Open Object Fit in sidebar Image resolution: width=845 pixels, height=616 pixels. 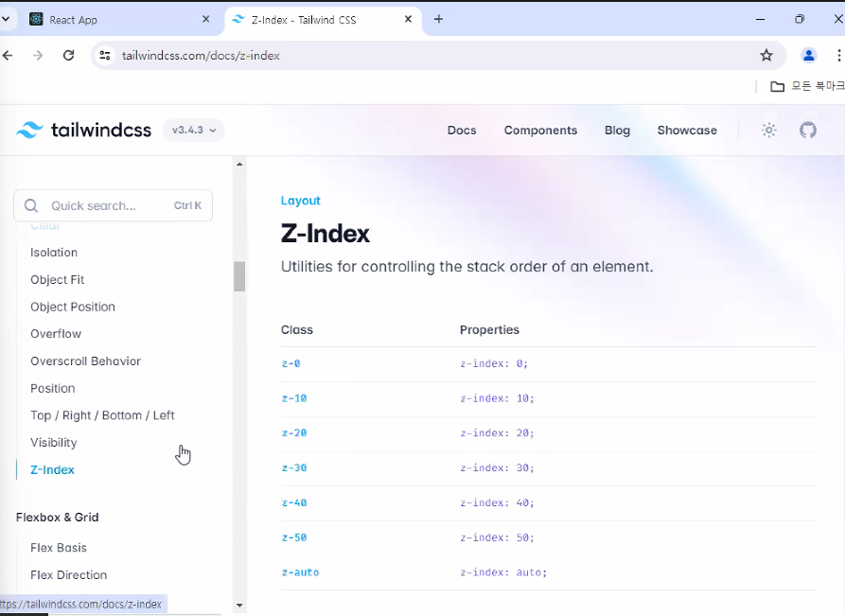57,280
